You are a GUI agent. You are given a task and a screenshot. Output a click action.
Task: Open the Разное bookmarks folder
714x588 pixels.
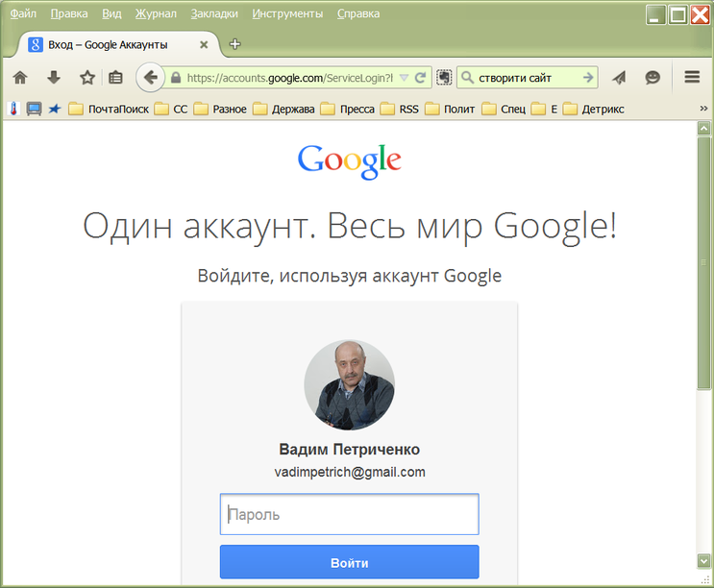pyautogui.click(x=220, y=110)
